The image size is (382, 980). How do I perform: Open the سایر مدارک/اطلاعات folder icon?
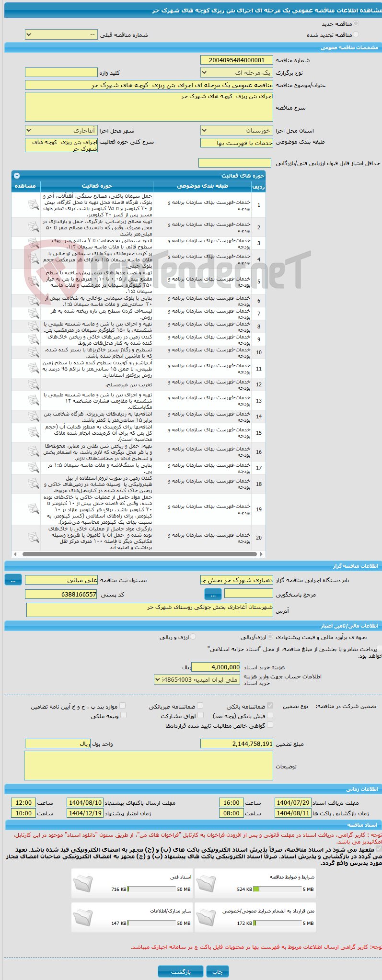[83, 918]
